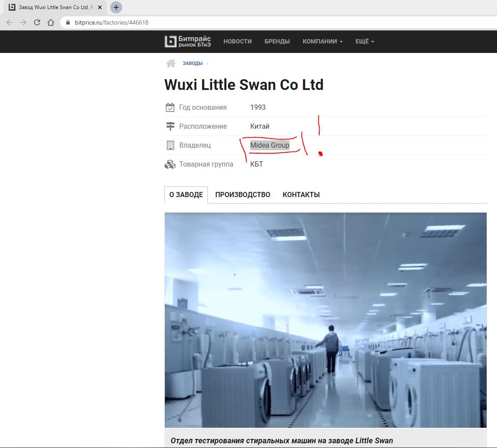The width and height of the screenshot is (497, 448).
Task: Reload the page with refresh icon
Action: [x=37, y=22]
